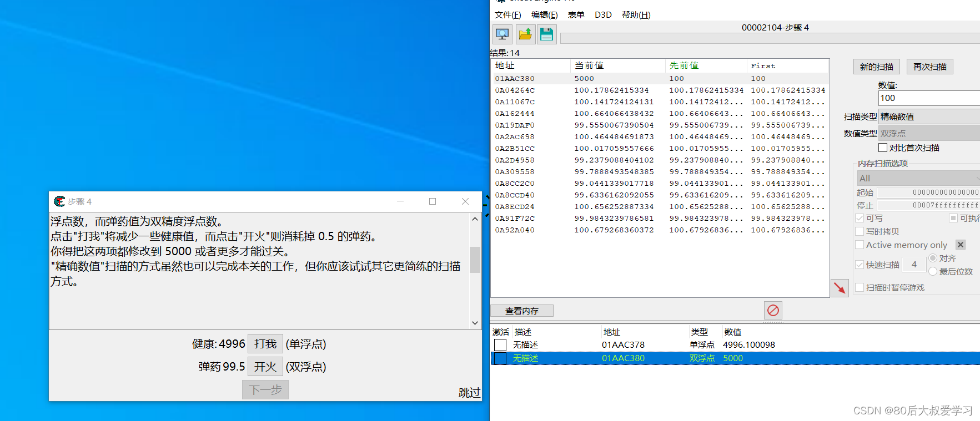Click the red circle clear-list icon
Viewport: 980px width, 421px height.
(773, 310)
